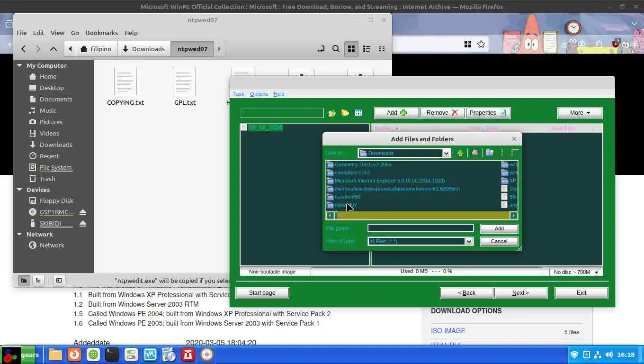This screenshot has height=364, width=644.
Task: Open system monitor from the taskbar
Action: pos(150,355)
